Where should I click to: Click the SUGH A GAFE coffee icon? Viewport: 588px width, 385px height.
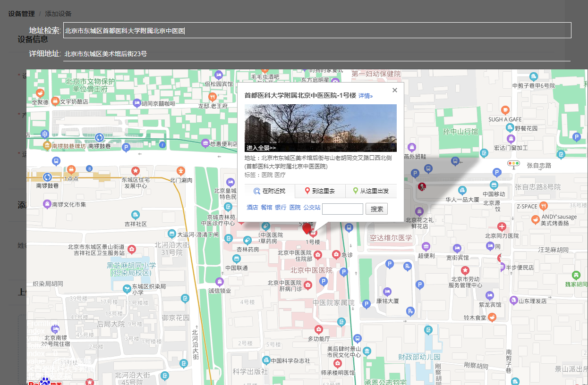pos(505,110)
